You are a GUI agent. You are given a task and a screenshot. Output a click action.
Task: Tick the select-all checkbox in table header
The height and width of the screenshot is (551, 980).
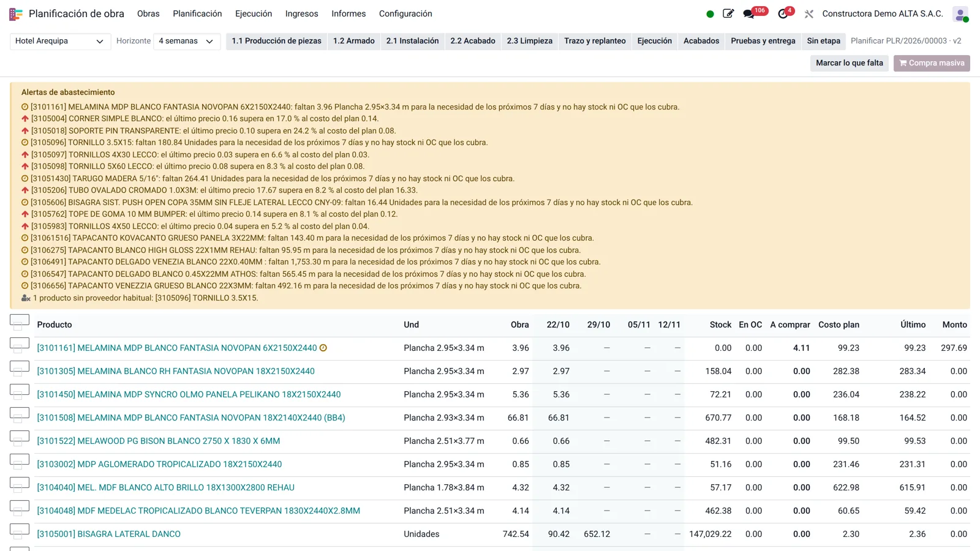pyautogui.click(x=20, y=321)
